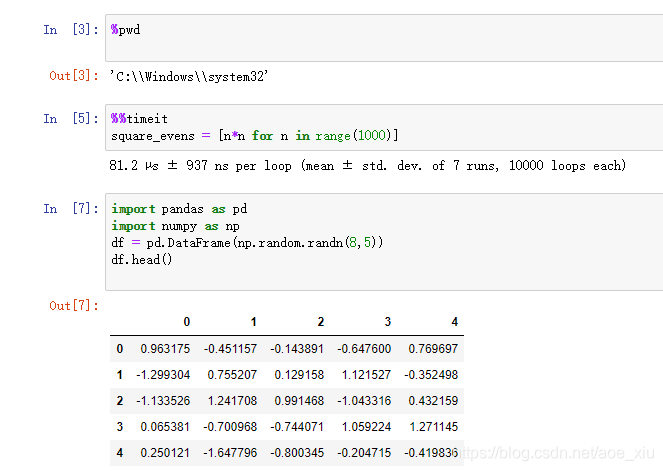Click cell value -0.647600
This screenshot has height=471, width=663.
click(x=364, y=349)
